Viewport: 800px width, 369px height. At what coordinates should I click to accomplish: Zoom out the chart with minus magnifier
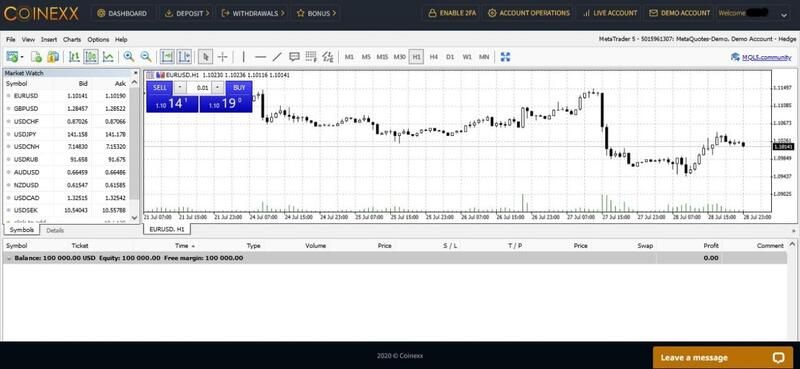[146, 57]
